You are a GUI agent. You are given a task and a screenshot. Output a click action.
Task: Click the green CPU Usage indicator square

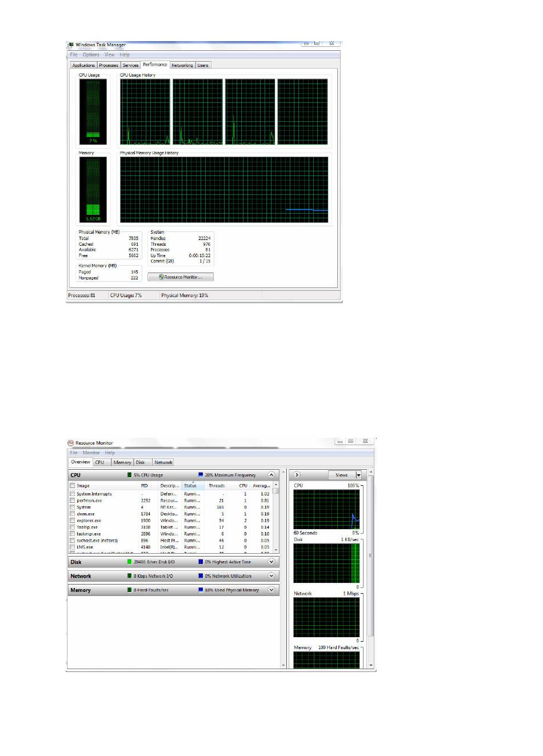coord(130,475)
